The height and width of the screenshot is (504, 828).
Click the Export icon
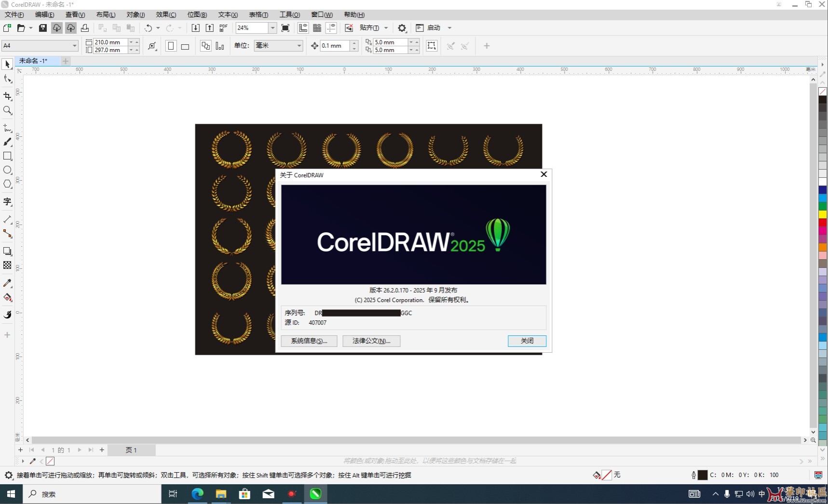tap(209, 28)
